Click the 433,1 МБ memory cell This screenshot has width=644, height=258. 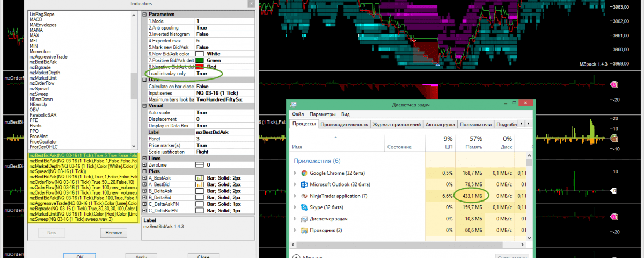tap(470, 196)
